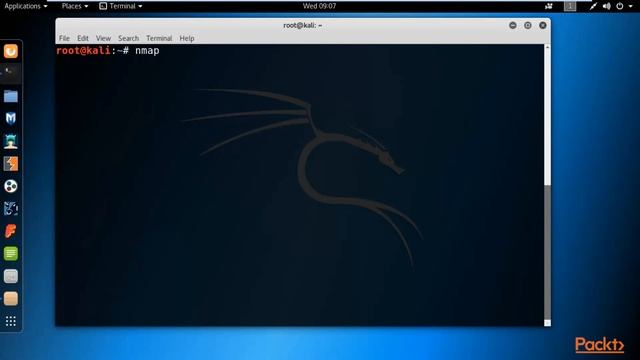This screenshot has height=360, width=640.
Task: Click the root@kali window title
Action: [302, 25]
